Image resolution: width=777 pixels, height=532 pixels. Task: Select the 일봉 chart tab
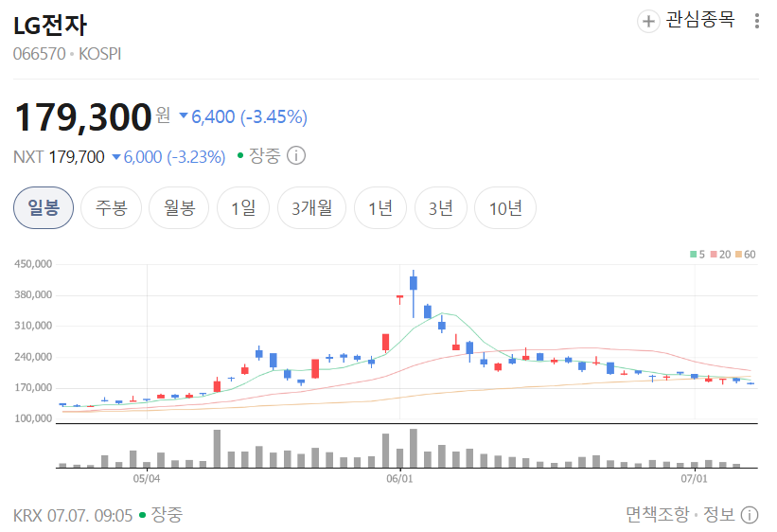(x=44, y=207)
